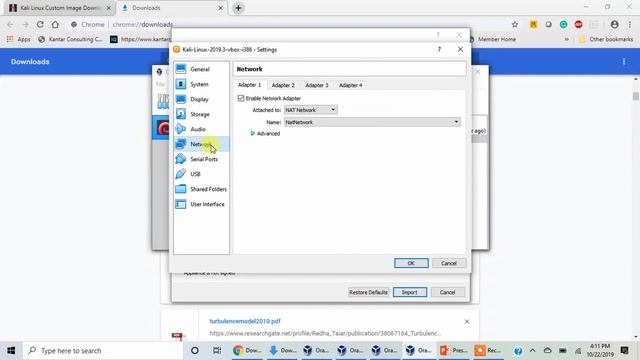Open USB settings category icon
The height and width of the screenshot is (360, 640).
(181, 174)
